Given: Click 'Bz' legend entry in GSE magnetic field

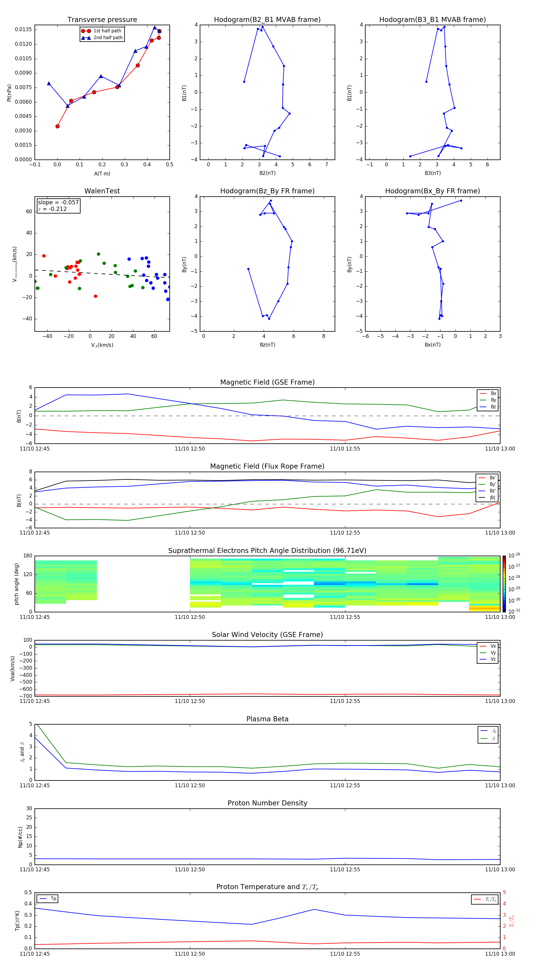Looking at the screenshot, I should [488, 407].
